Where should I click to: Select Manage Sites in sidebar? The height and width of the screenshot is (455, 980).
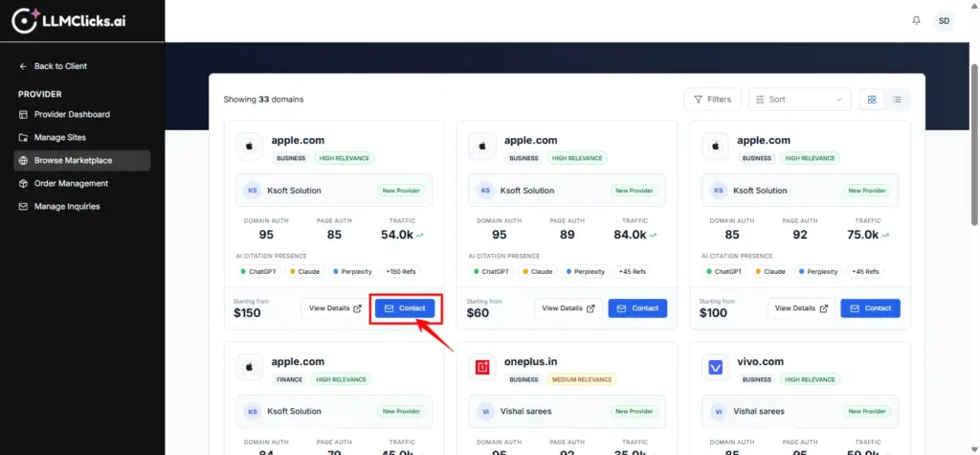click(59, 137)
